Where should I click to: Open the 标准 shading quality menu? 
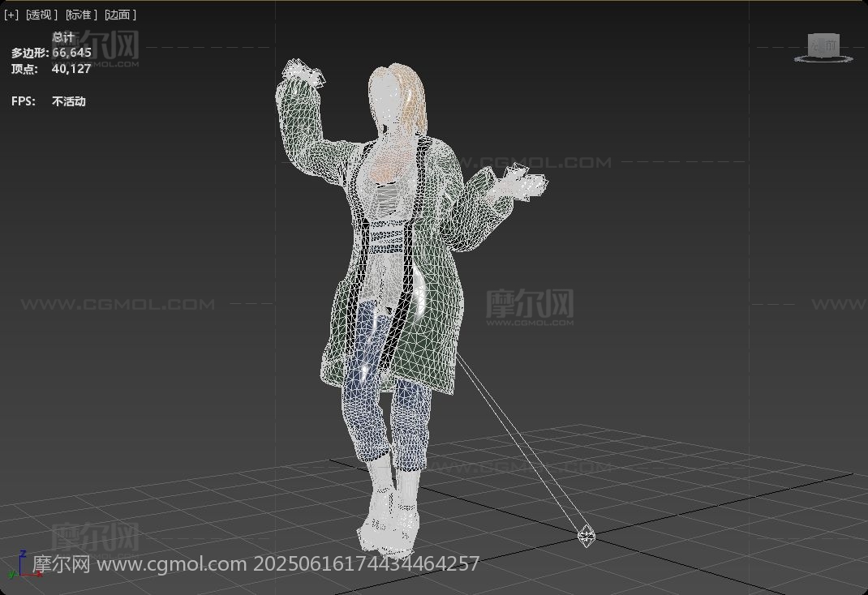click(x=81, y=15)
